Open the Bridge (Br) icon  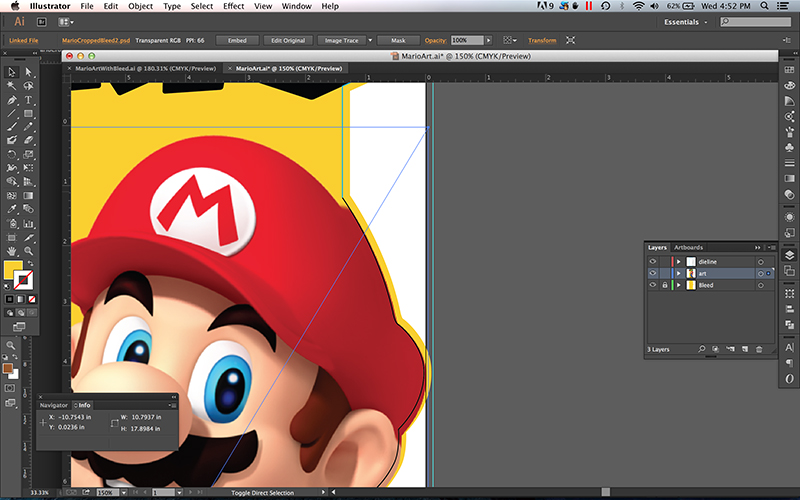[42, 22]
